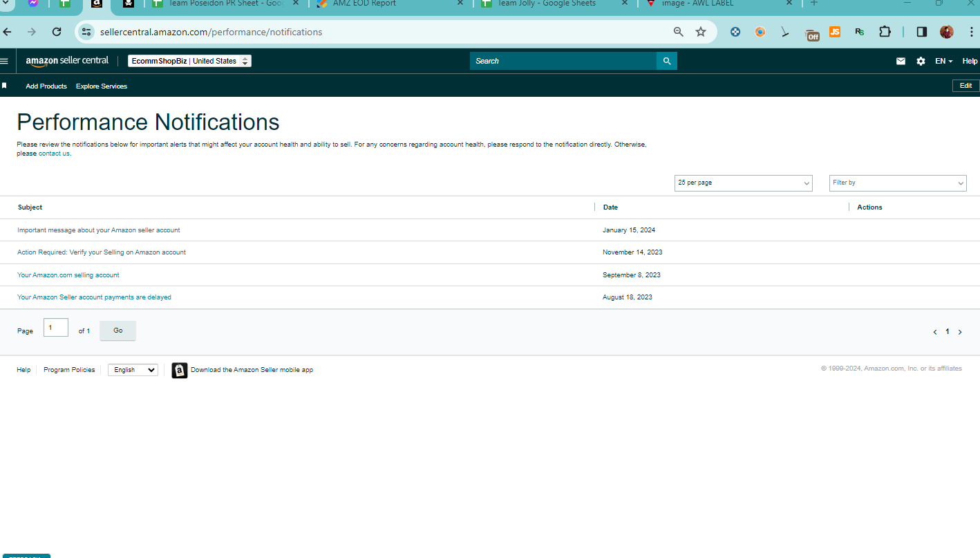980x558 pixels.
Task: Open the mail messages envelope icon
Action: coord(901,61)
